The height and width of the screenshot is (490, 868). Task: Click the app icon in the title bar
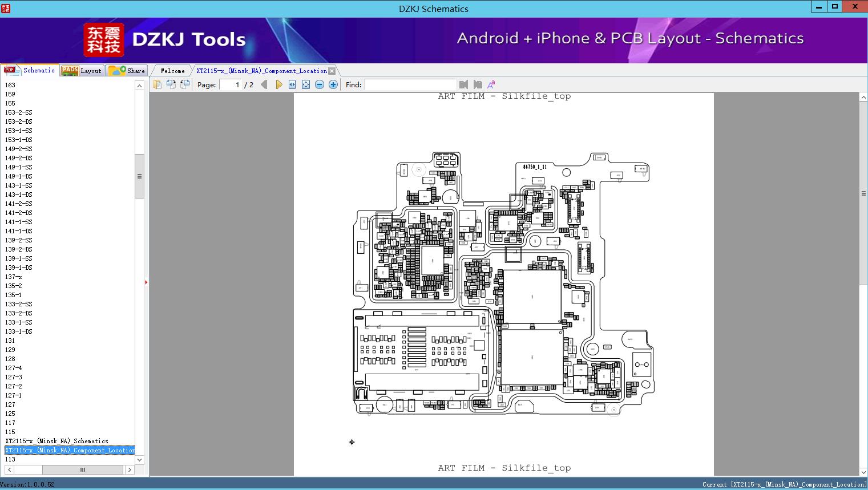click(6, 8)
